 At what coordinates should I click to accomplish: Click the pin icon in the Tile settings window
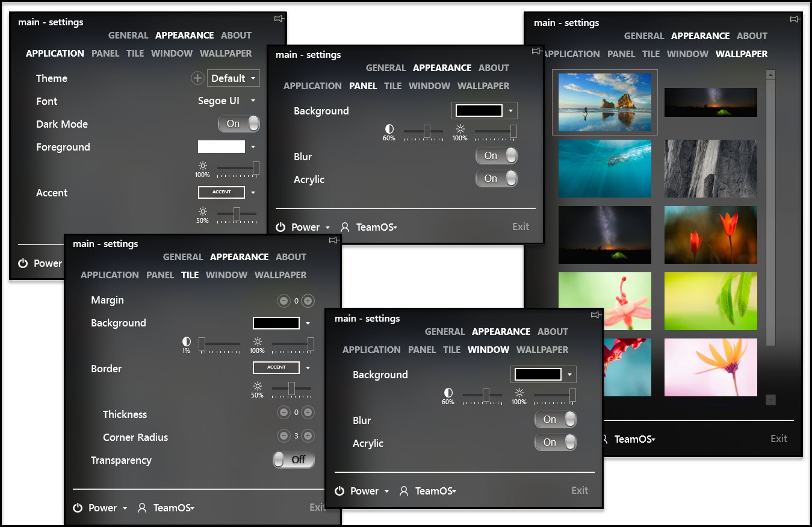(x=333, y=240)
